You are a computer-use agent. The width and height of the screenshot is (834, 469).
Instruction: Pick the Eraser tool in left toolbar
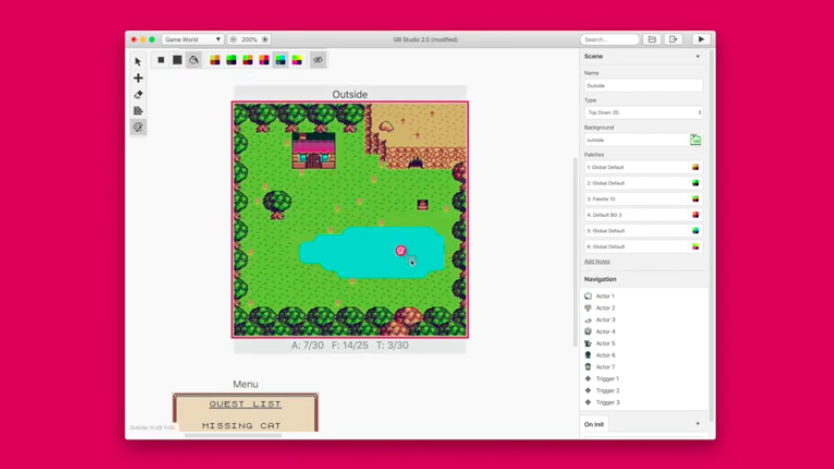click(x=138, y=95)
